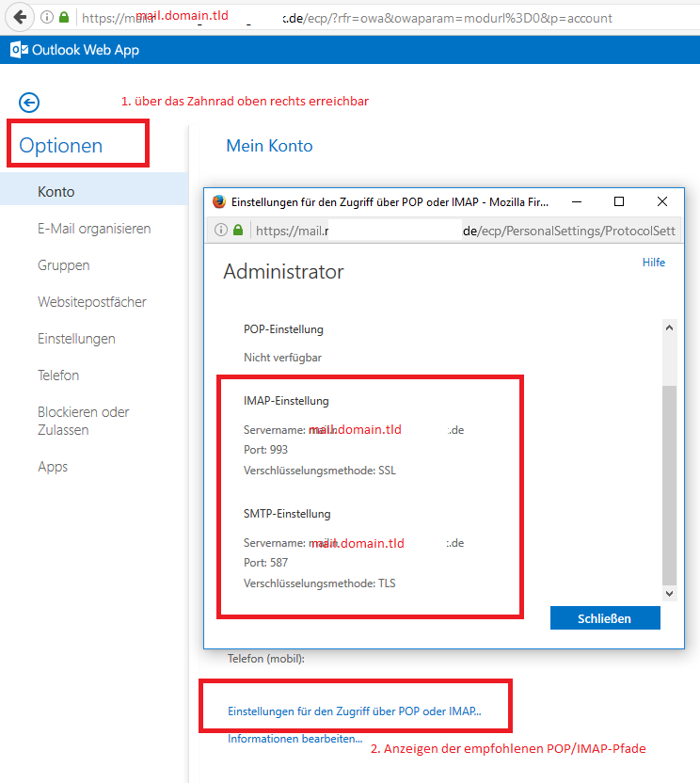Click Informationen bearbeiten link
This screenshot has height=783, width=700.
(294, 739)
